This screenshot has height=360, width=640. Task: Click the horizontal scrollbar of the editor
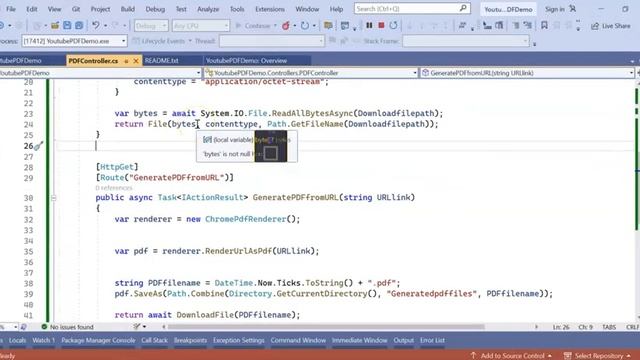click(326, 327)
